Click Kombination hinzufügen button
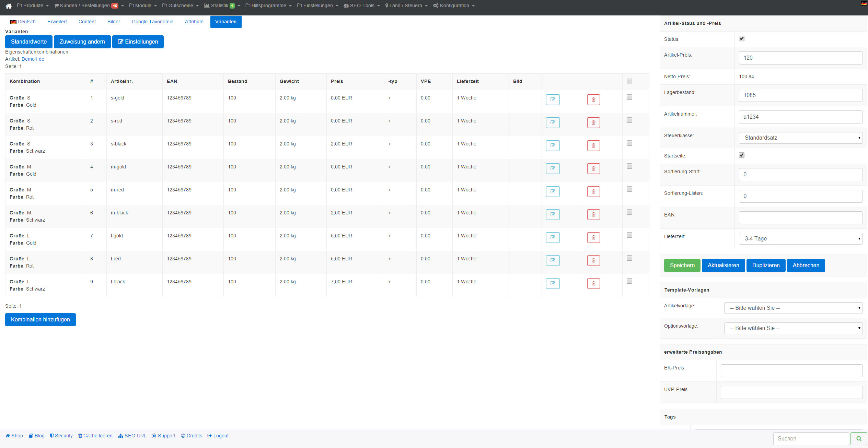868x448 pixels. tap(40, 319)
